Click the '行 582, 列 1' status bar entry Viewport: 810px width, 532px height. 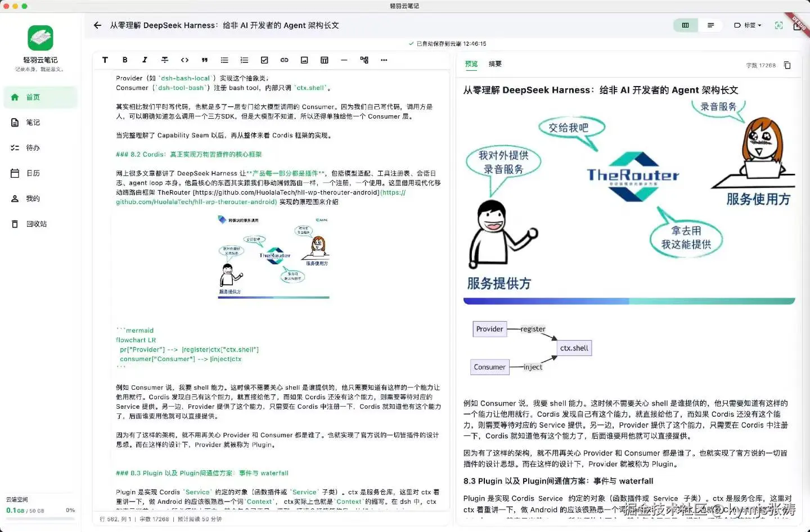(x=115, y=520)
